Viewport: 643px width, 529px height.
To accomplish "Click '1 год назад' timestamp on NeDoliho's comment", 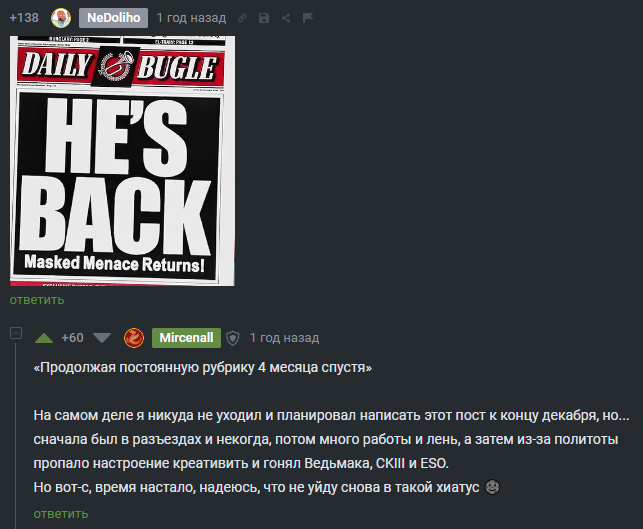I will click(191, 18).
